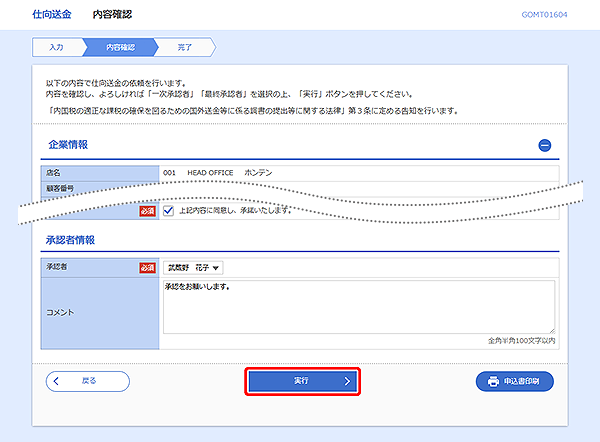Click the 実行 execute button

coord(303,381)
